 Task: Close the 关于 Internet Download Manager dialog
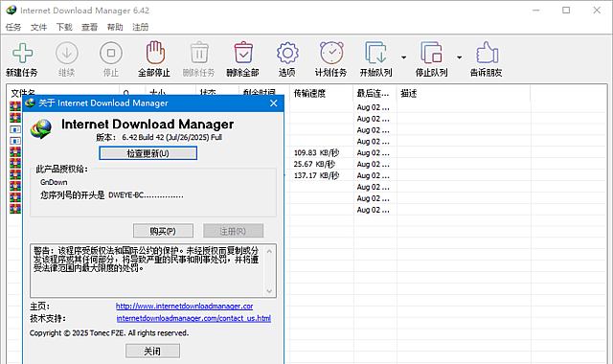point(274,103)
